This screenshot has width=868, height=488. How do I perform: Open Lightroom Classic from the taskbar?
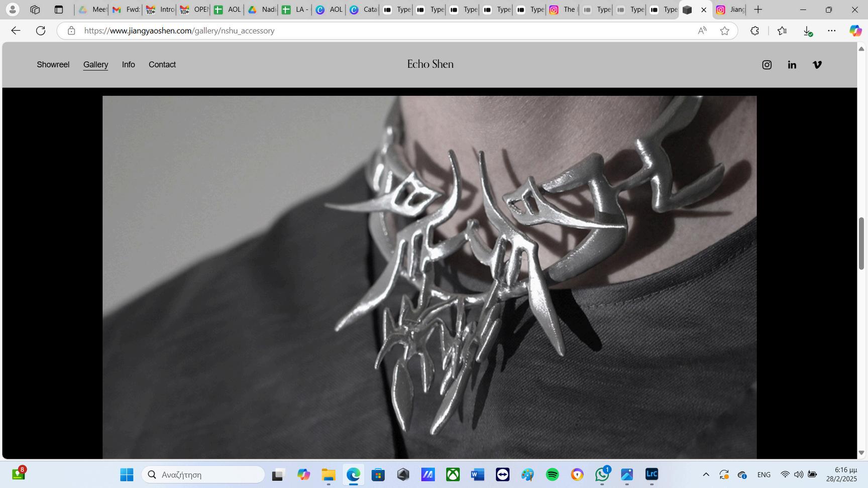[x=652, y=474]
